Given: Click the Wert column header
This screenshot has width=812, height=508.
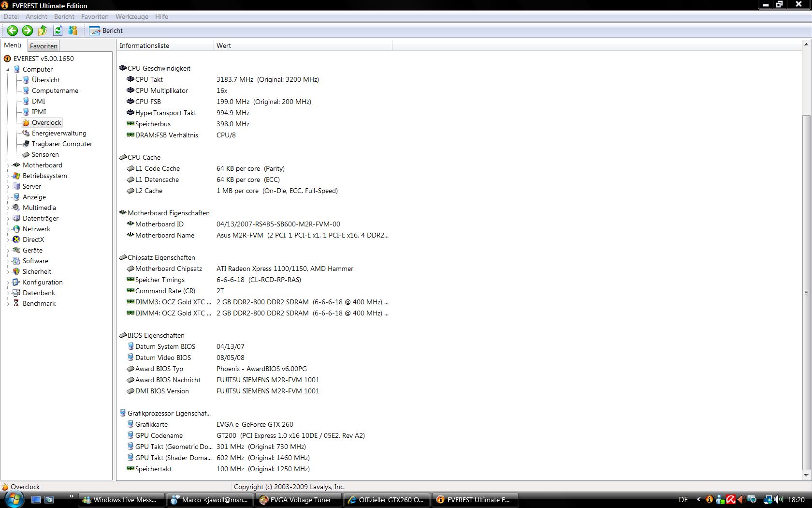Looking at the screenshot, I should click(303, 45).
